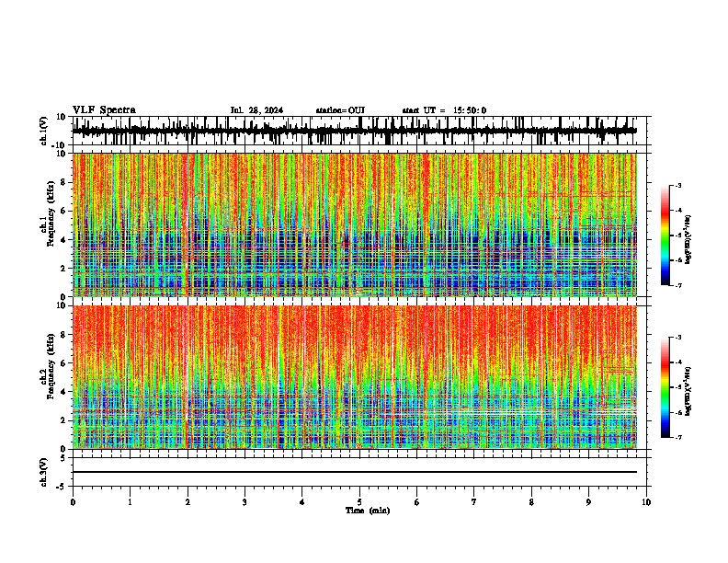The width and height of the screenshot is (728, 563).
Task: Click the '-7' label on the lower color bar
Action: [678, 437]
